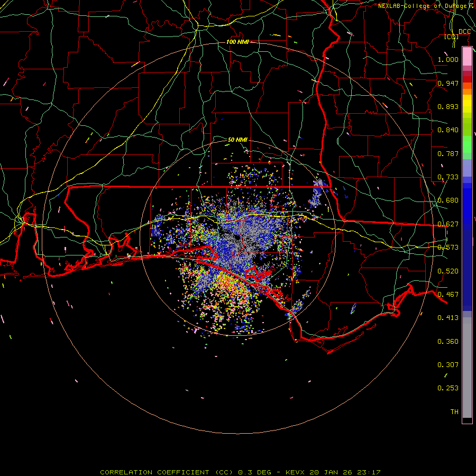Click the 0.627 legend value

click(x=448, y=224)
